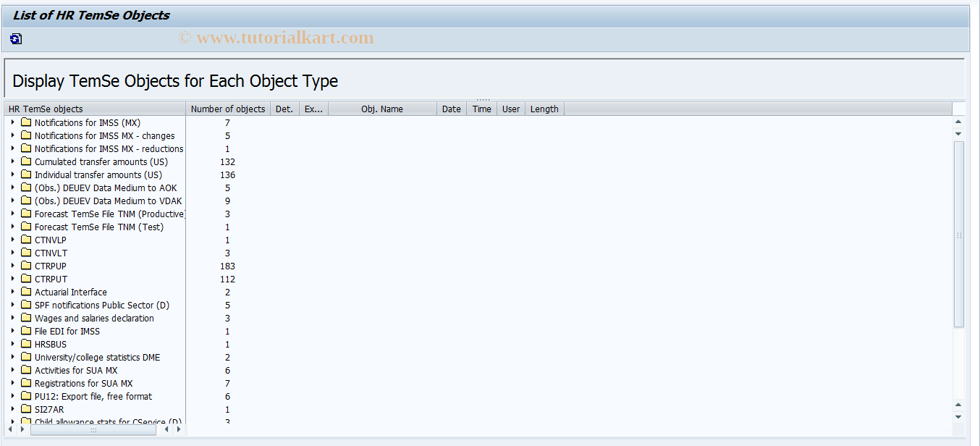Expand the University/college statistics DME node
This screenshot has height=446, width=980.
(12, 357)
